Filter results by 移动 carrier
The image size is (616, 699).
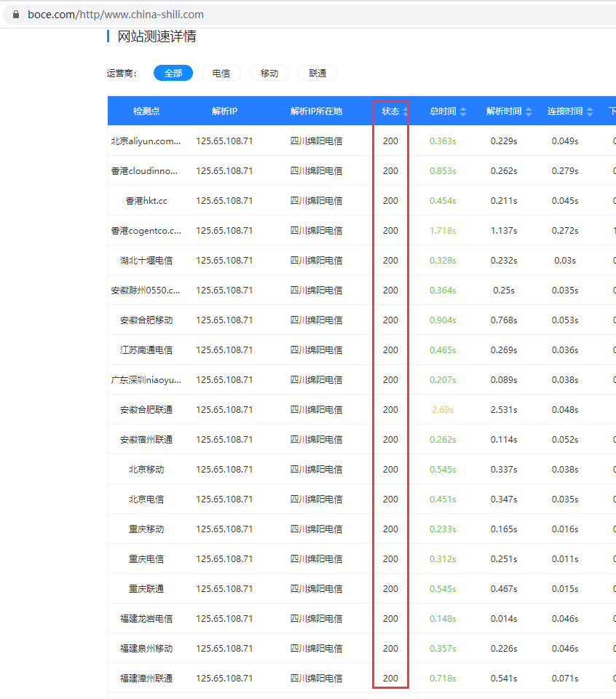point(269,73)
